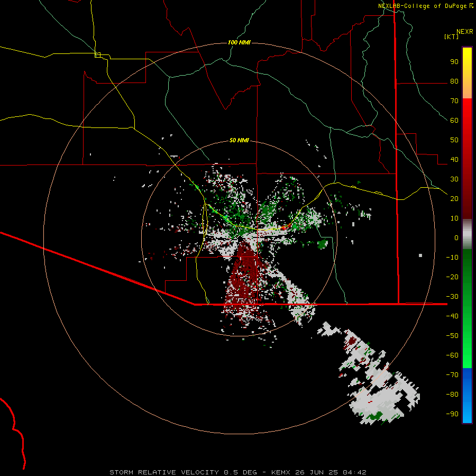
Task: Click the -10 value on the velocity scale
Action: pos(452,258)
